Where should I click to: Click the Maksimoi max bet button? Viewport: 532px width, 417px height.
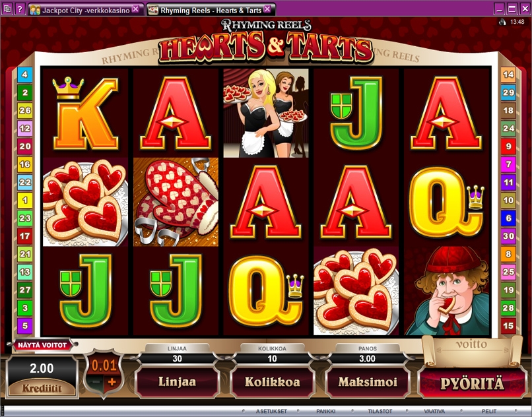click(x=368, y=382)
